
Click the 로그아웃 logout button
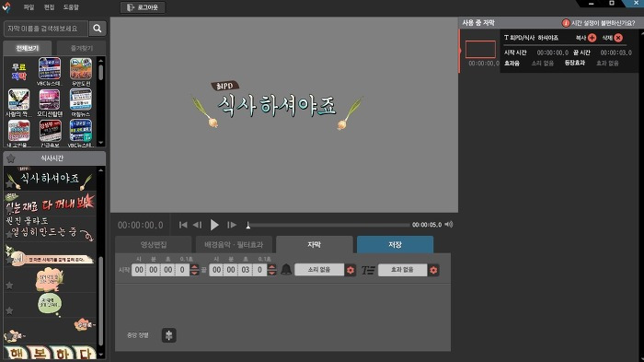click(143, 7)
